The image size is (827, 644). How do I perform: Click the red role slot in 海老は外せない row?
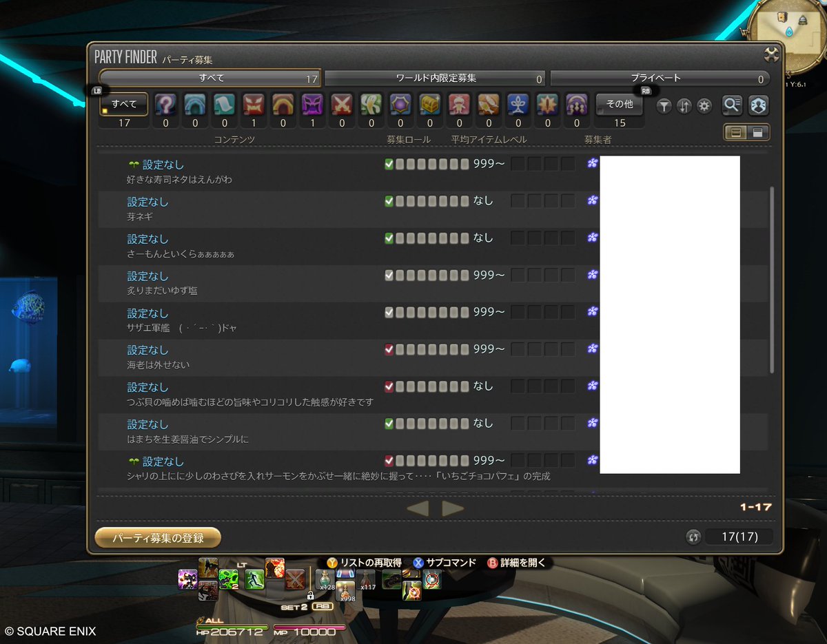389,349
